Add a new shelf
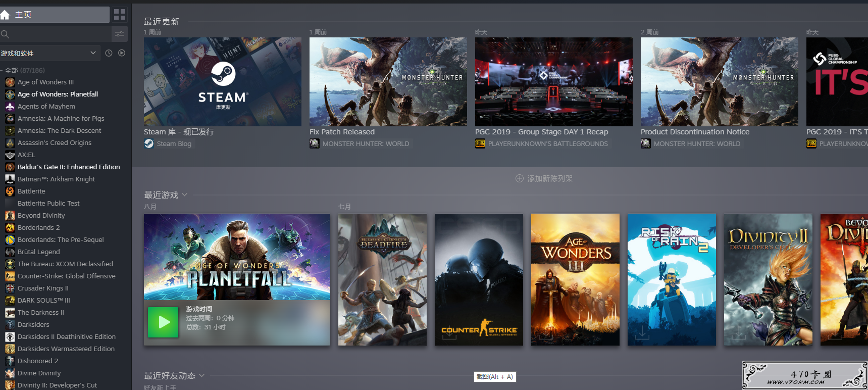The width and height of the screenshot is (868, 390). (544, 179)
